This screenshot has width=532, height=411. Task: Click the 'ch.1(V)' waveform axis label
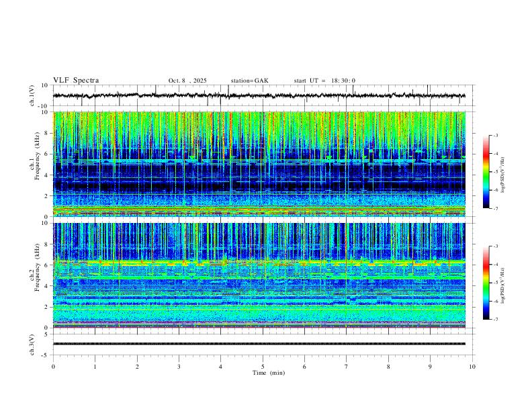(32, 95)
